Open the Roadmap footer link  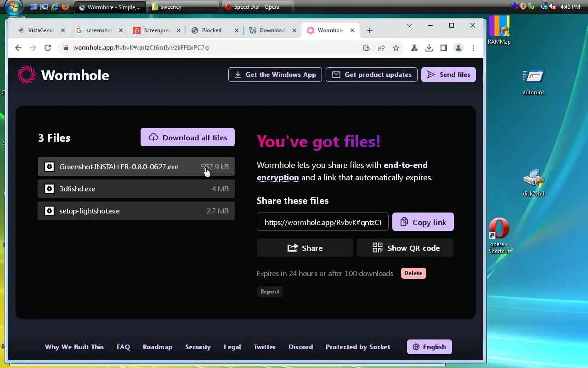(x=158, y=347)
